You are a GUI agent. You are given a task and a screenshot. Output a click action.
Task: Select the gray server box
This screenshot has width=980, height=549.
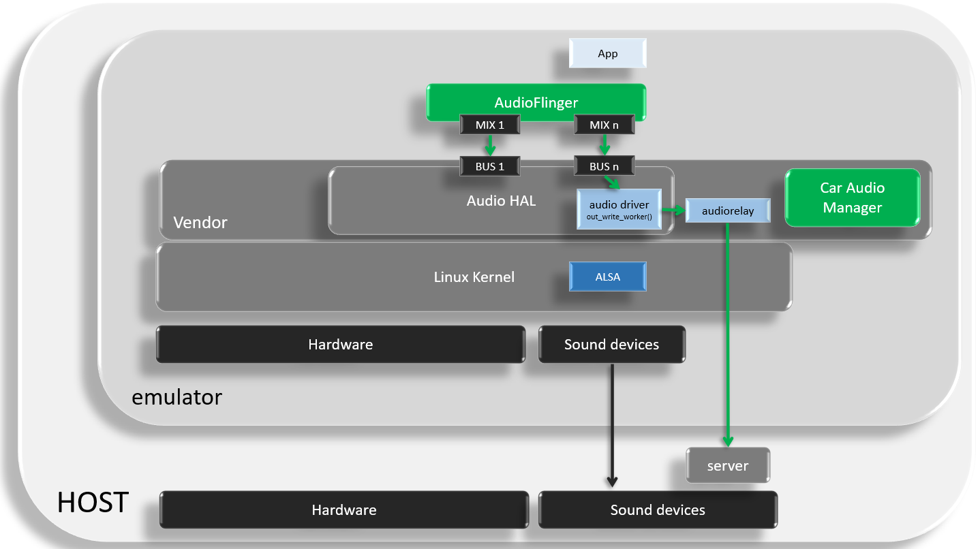(728, 466)
